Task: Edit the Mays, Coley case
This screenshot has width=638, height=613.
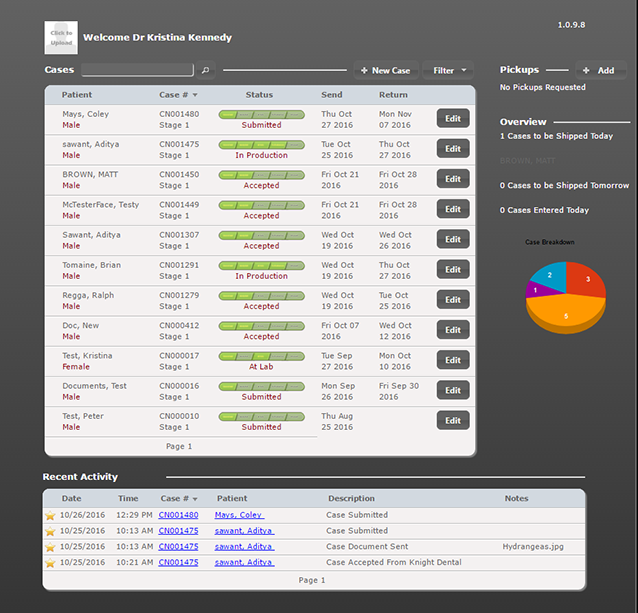Action: (x=453, y=118)
